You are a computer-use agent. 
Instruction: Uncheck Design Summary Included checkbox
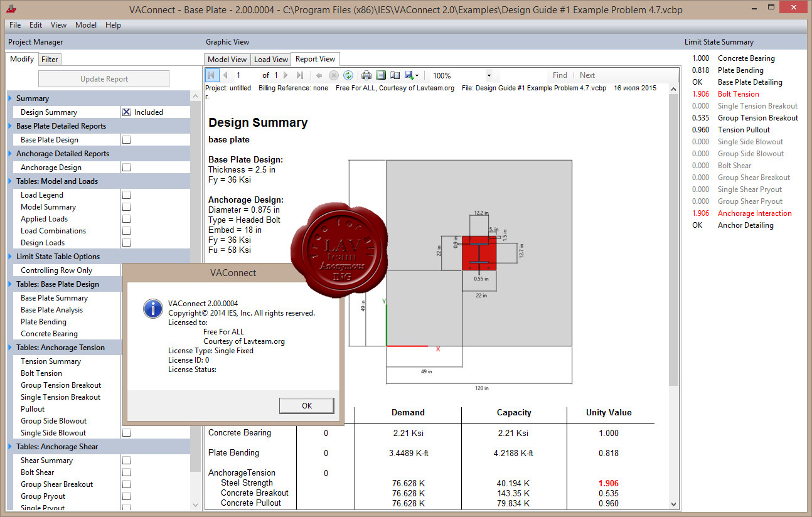(x=127, y=112)
